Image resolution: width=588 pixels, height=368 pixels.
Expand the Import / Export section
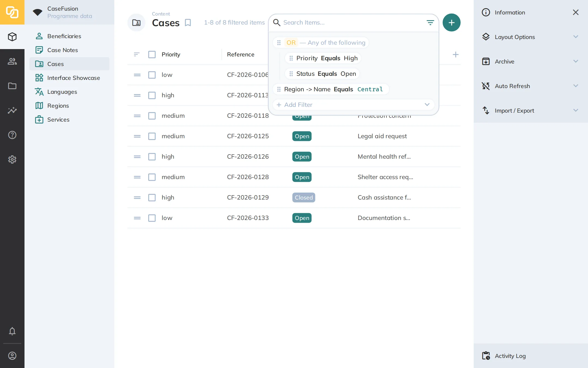531,110
